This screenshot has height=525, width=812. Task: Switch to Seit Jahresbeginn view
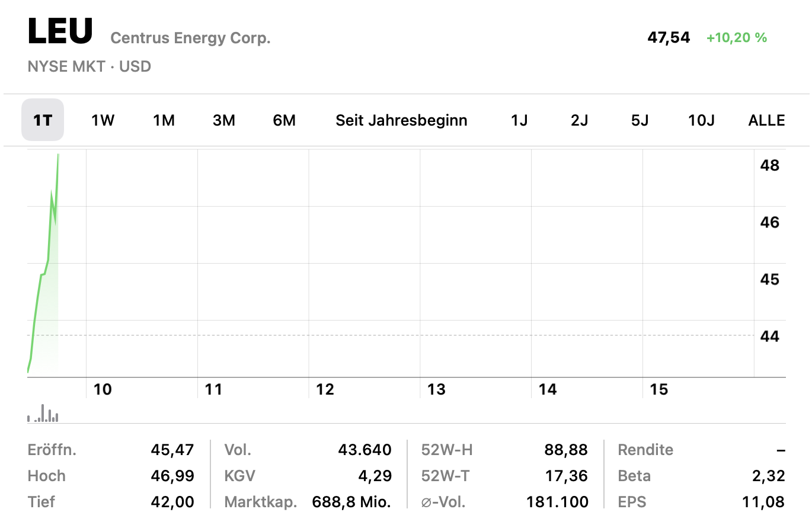401,120
